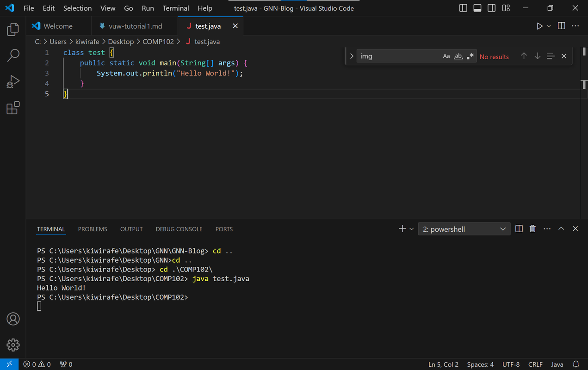Open the Edit menu

pyautogui.click(x=49, y=8)
